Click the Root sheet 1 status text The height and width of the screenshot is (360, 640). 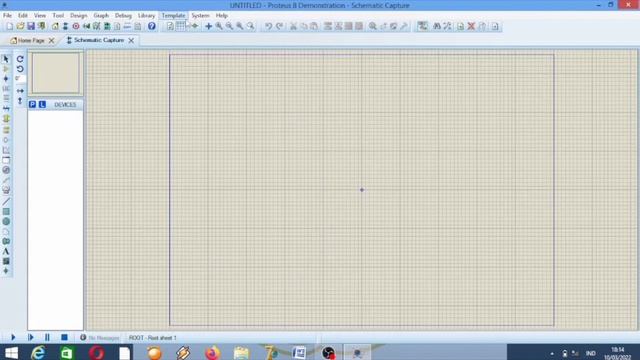pos(153,338)
